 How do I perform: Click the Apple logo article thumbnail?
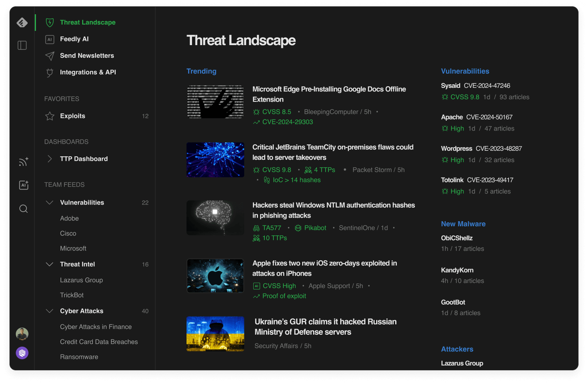[215, 276]
